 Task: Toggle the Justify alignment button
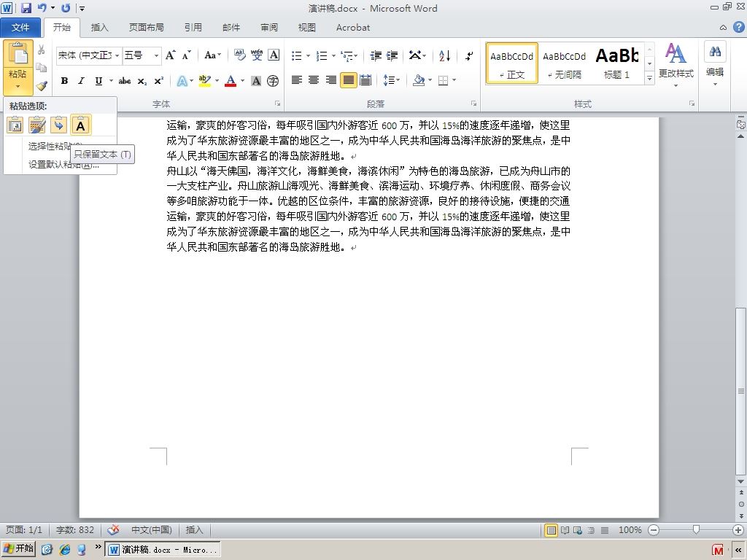tap(348, 80)
